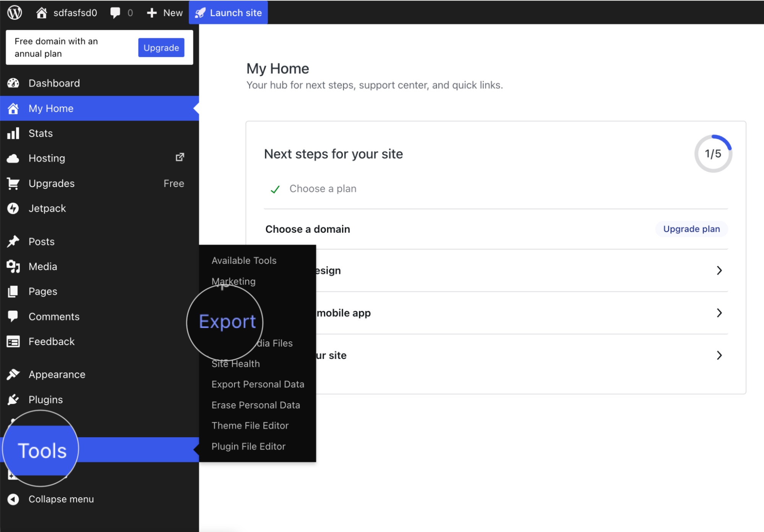Open the sdfasfsd0 site name link
This screenshot has height=532, width=764.
[75, 13]
